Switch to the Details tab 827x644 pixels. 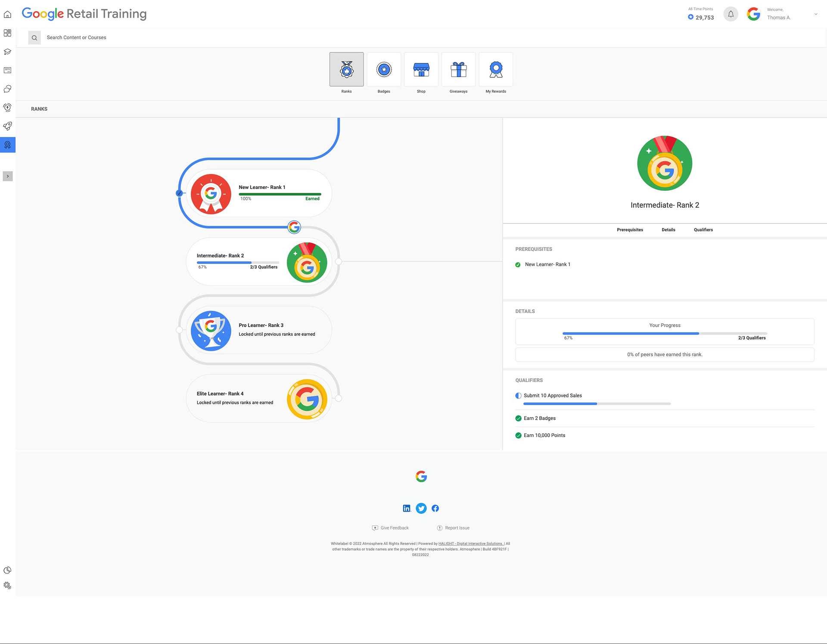pos(668,230)
